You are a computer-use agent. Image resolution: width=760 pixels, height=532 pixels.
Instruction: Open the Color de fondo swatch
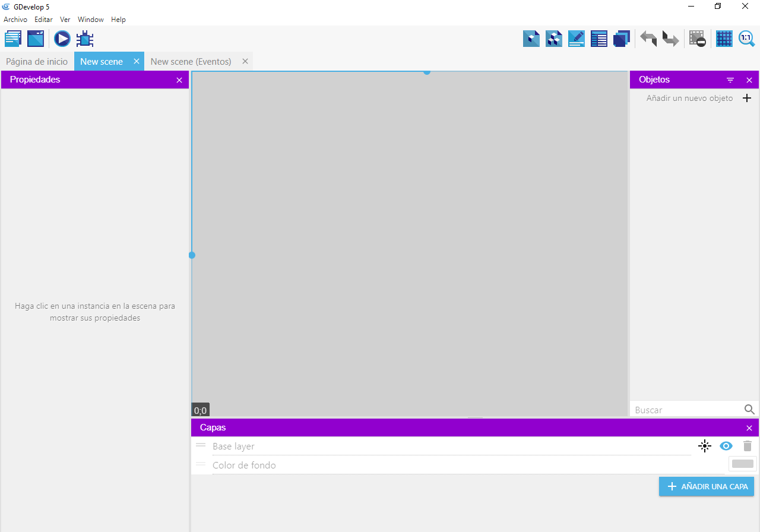coord(742,464)
